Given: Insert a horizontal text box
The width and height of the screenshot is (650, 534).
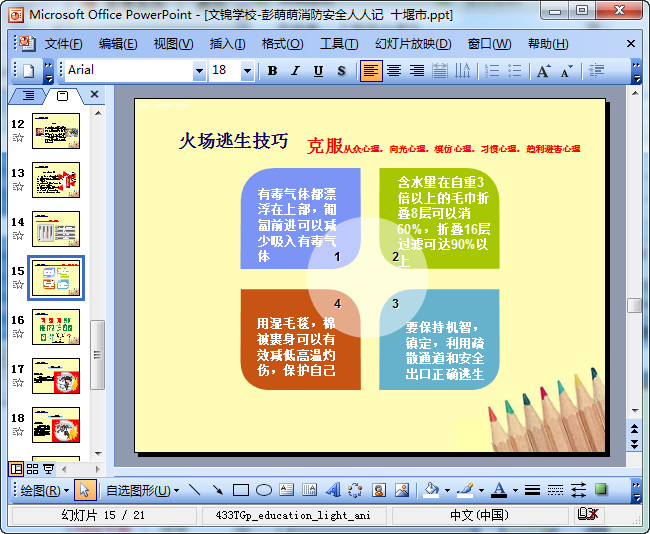Looking at the screenshot, I should click(286, 490).
